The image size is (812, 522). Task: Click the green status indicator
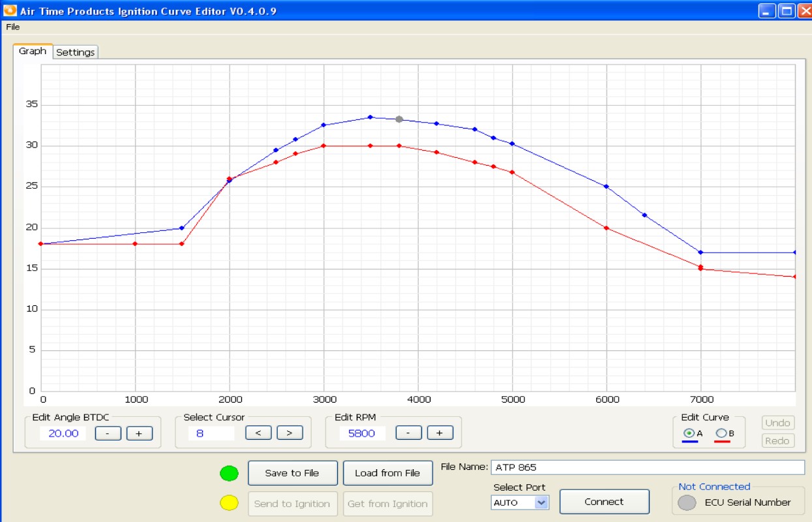tap(229, 473)
